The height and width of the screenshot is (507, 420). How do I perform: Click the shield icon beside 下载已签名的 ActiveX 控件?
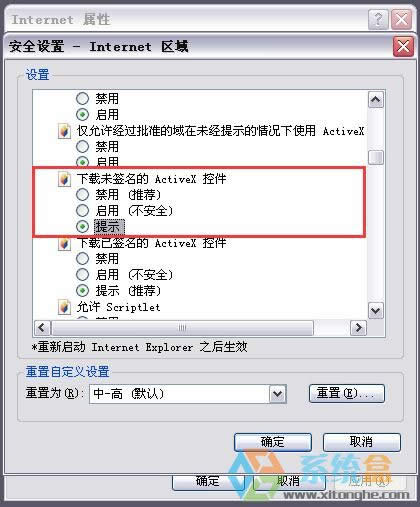[64, 243]
